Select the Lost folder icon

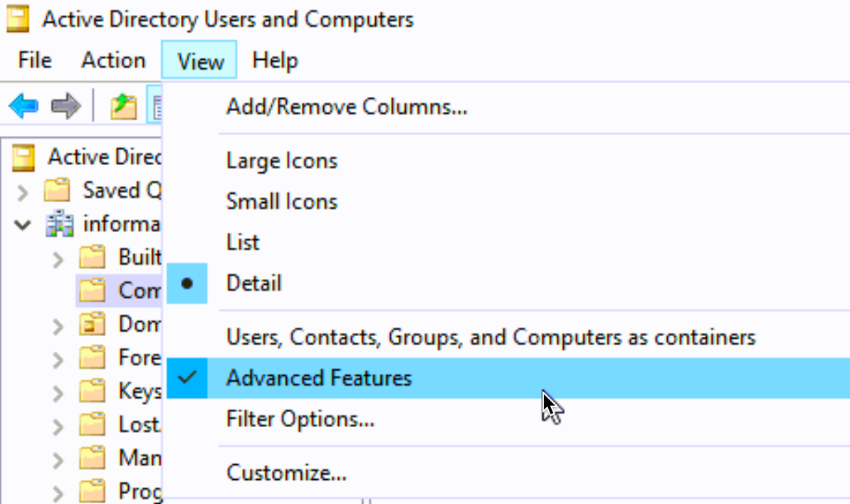pyautogui.click(x=92, y=424)
